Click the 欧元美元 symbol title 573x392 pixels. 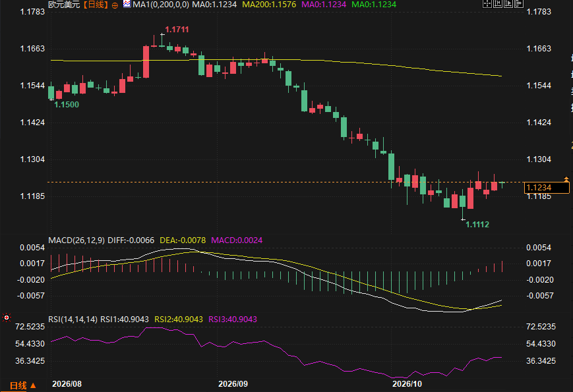click(x=64, y=5)
